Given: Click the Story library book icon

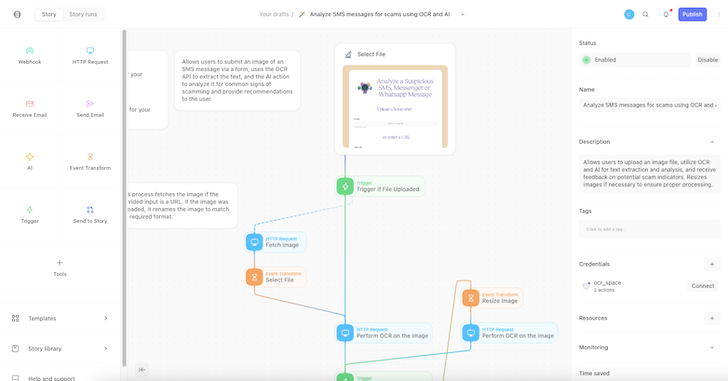Looking at the screenshot, I should click(x=15, y=349).
